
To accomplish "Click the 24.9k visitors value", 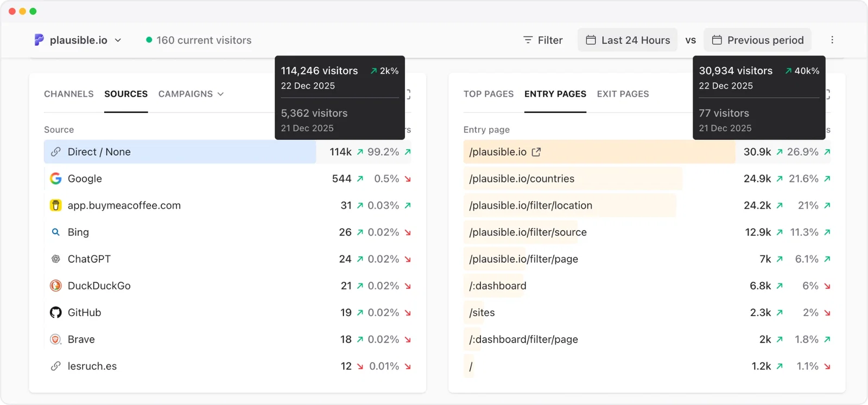I will (x=757, y=179).
